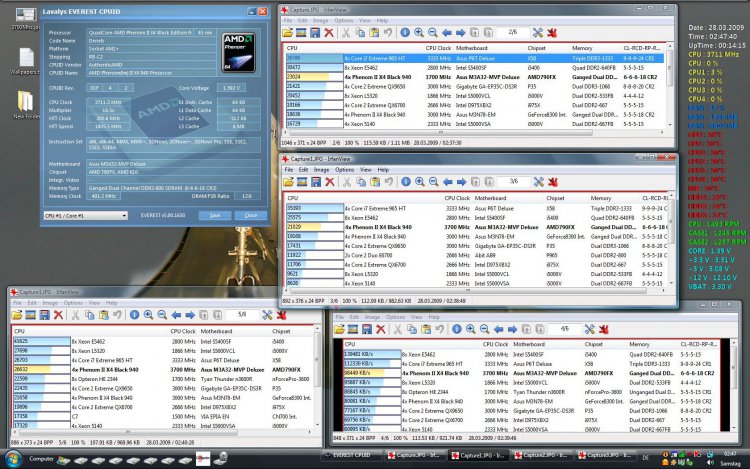The width and height of the screenshot is (750, 469).
Task: Click bold Phenom II X4 Black 940 row in Capture1.JPG
Action: [477, 227]
